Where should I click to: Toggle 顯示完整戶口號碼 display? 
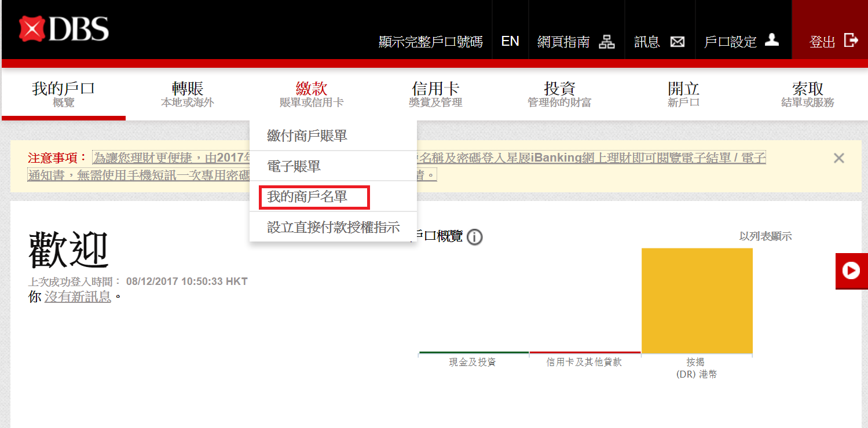[x=430, y=42]
